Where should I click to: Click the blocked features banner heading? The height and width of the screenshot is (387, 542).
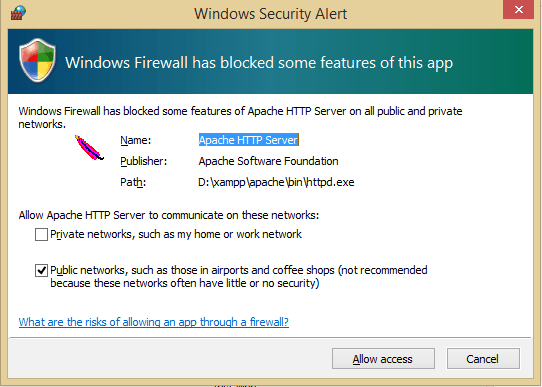coord(259,63)
